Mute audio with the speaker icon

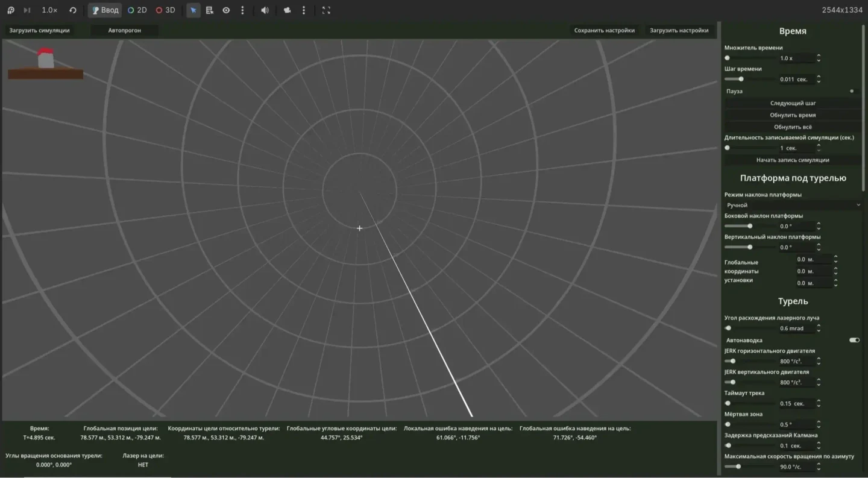(x=265, y=10)
